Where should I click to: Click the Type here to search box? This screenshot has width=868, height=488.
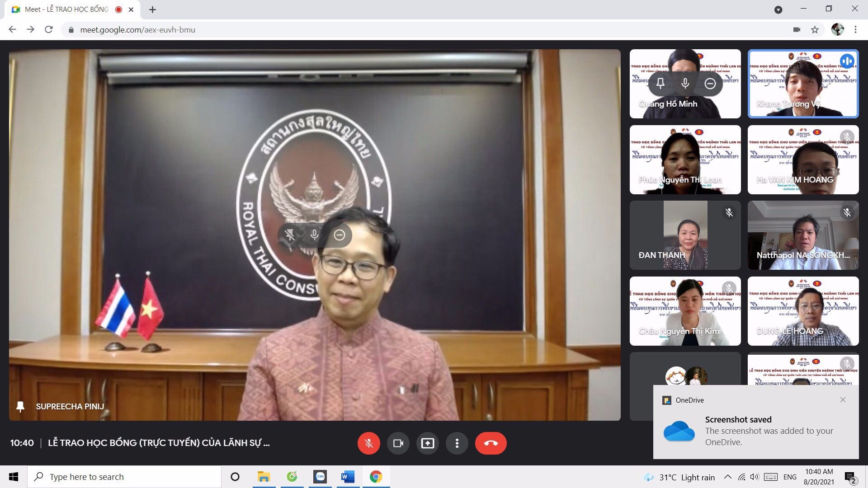(x=124, y=477)
